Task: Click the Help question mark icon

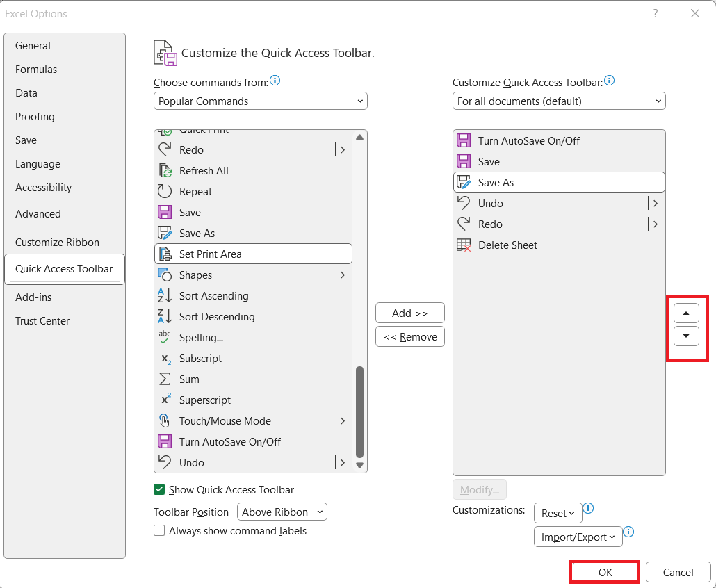Action: [656, 14]
